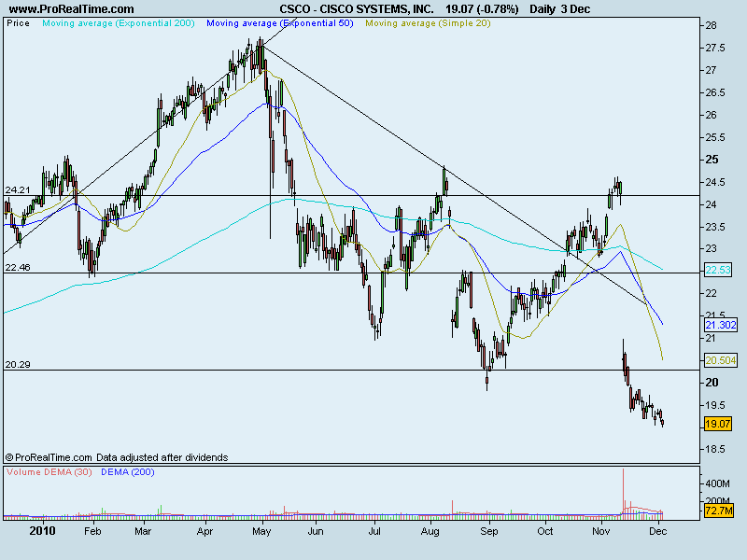
Task: Click the 22.53 EMA 200 value tag
Action: (x=718, y=270)
